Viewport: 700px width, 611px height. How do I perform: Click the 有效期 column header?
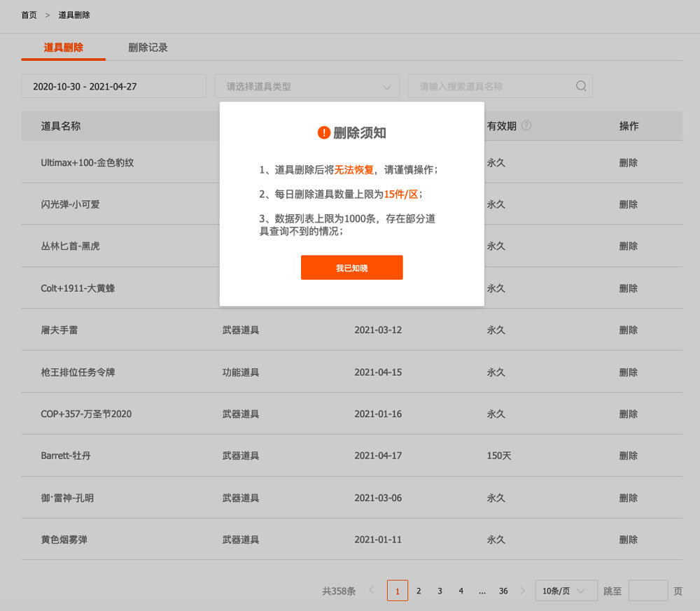coord(501,126)
